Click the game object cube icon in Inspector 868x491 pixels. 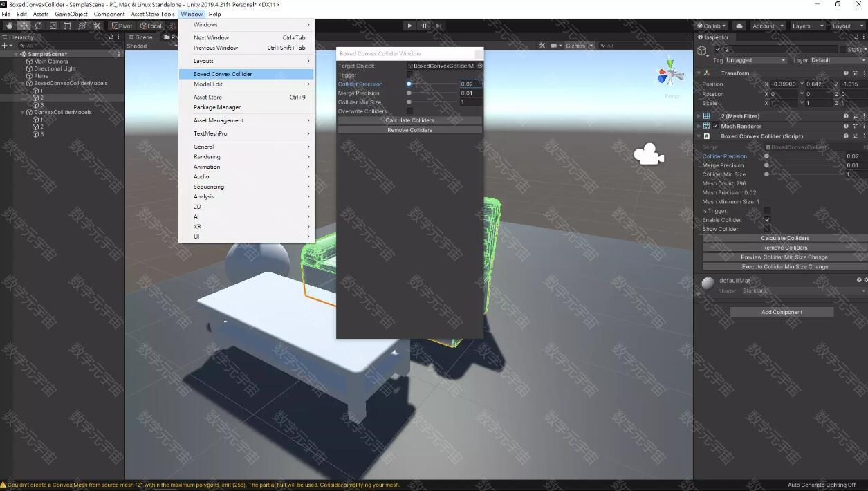tap(703, 50)
